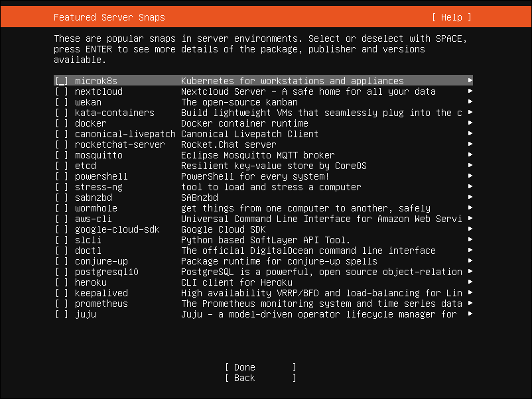This screenshot has width=532, height=399.
Task: Expand details arrow for etcd row
Action: pos(470,166)
